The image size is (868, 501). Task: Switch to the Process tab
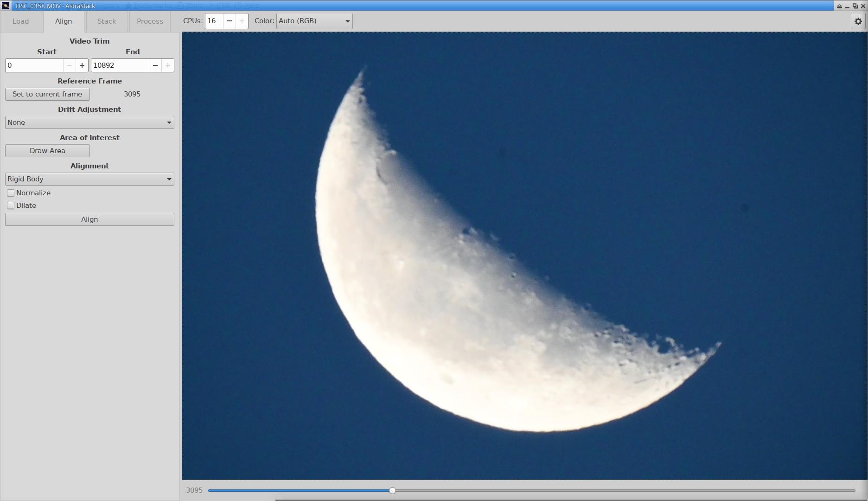[x=150, y=21]
